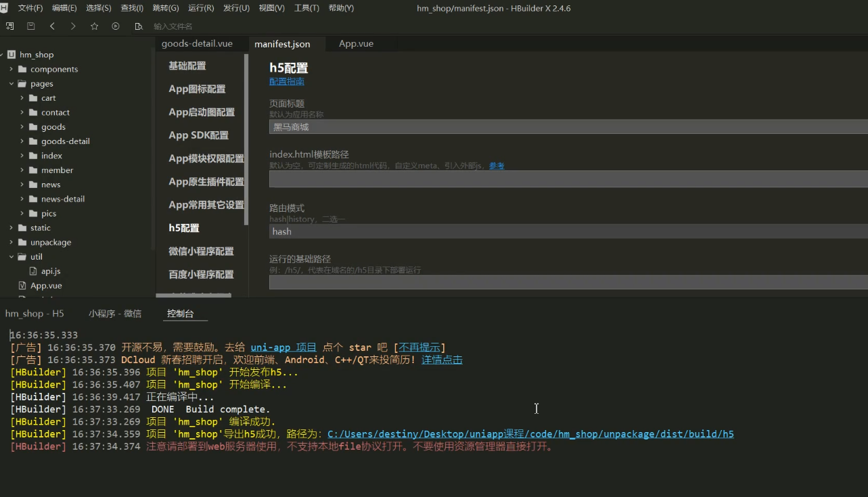Expand the news folder chevron
This screenshot has width=868, height=497.
pos(22,185)
